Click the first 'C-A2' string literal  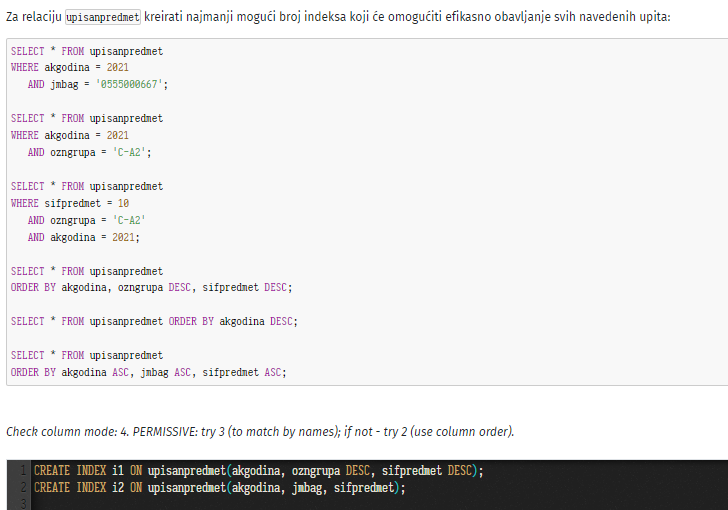click(129, 152)
